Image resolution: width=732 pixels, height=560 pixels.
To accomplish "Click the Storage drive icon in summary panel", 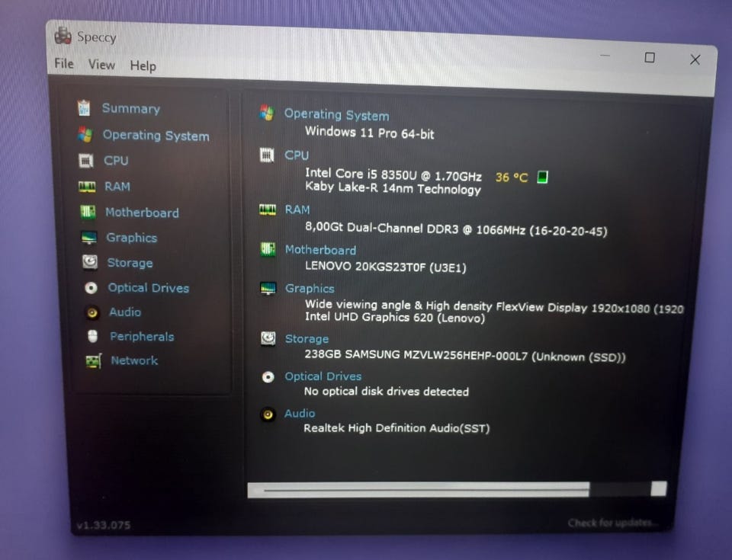I will [268, 338].
